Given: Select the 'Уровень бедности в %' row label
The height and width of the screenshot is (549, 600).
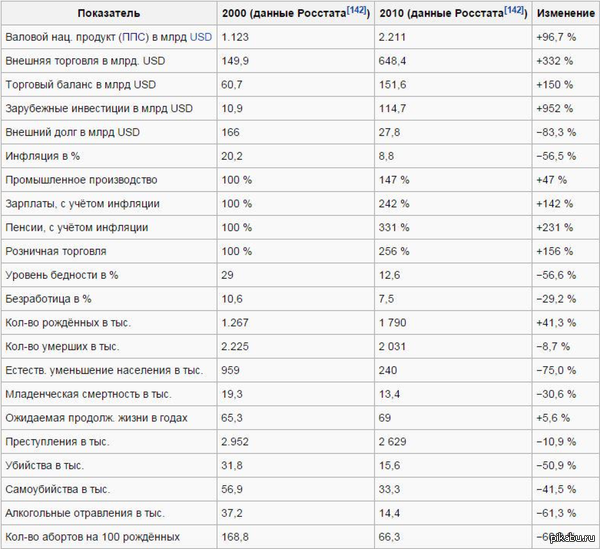Looking at the screenshot, I should (x=62, y=275).
